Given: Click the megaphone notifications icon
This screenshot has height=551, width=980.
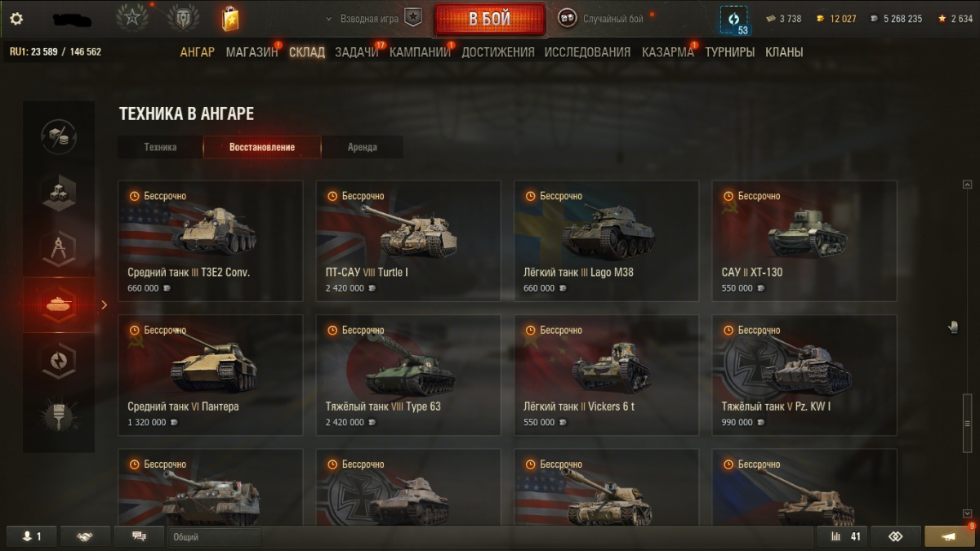Looking at the screenshot, I should [x=950, y=536].
